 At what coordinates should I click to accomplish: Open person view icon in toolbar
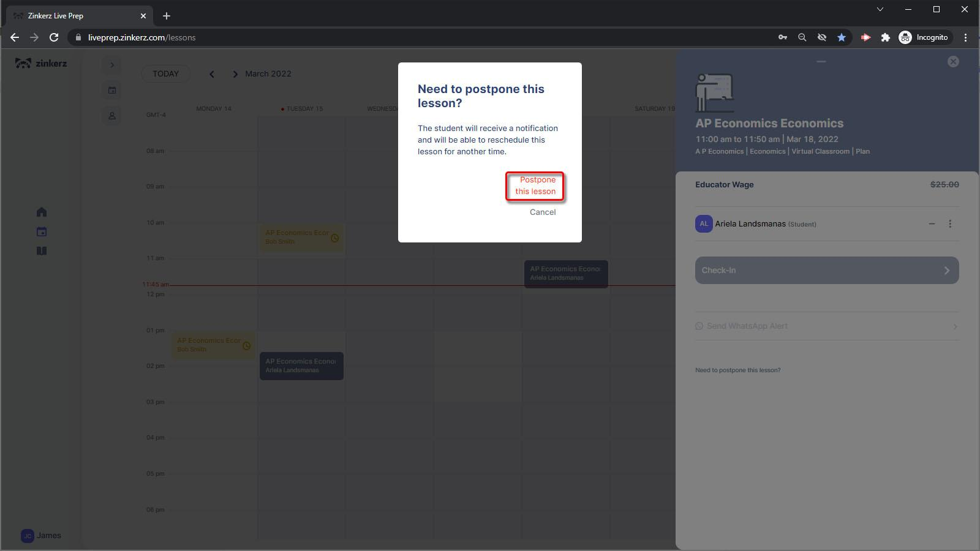pyautogui.click(x=111, y=116)
